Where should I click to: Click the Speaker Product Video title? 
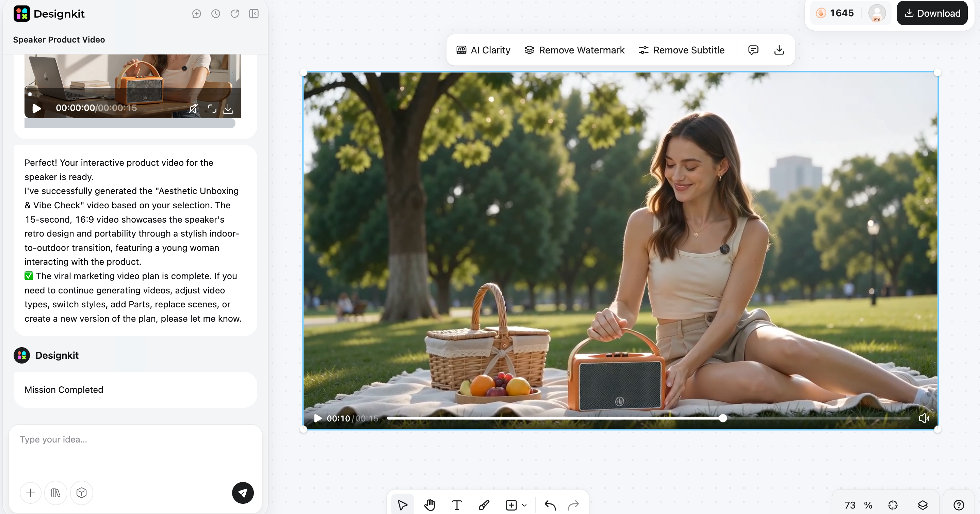pos(59,39)
